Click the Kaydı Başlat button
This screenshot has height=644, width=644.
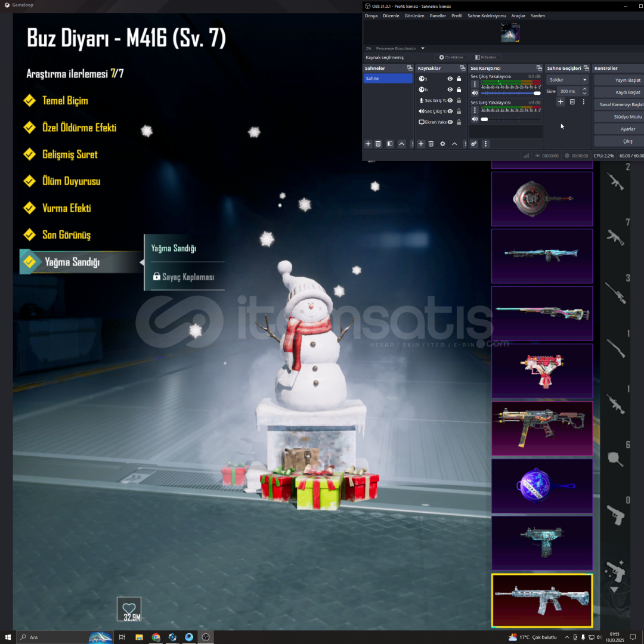(x=620, y=92)
